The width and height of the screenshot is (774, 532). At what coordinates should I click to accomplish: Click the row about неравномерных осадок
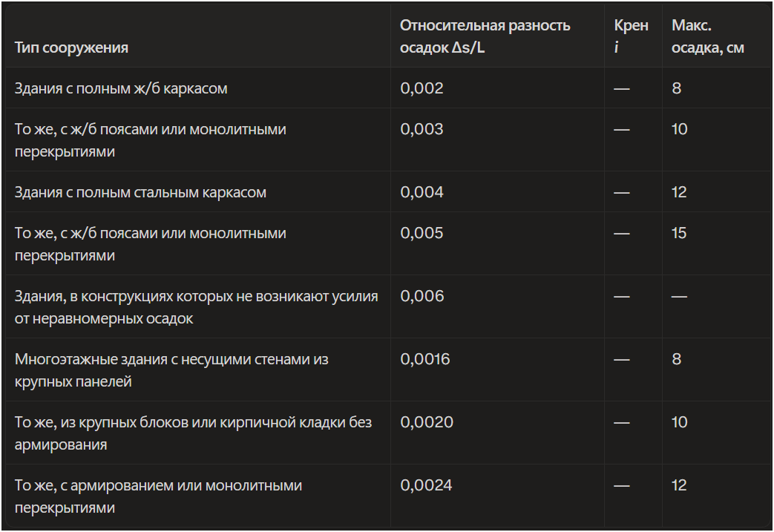[196, 307]
